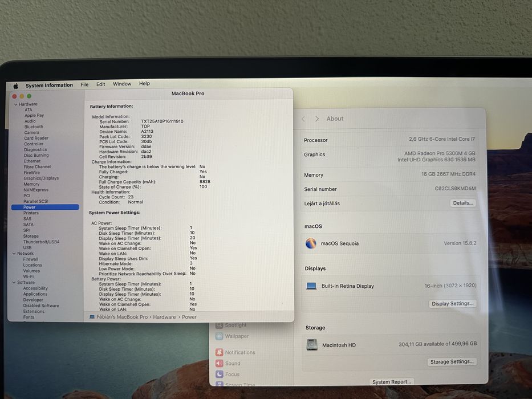Viewport: 532px width, 399px height.
Task: Select Volumes under Network
Action: click(31, 271)
